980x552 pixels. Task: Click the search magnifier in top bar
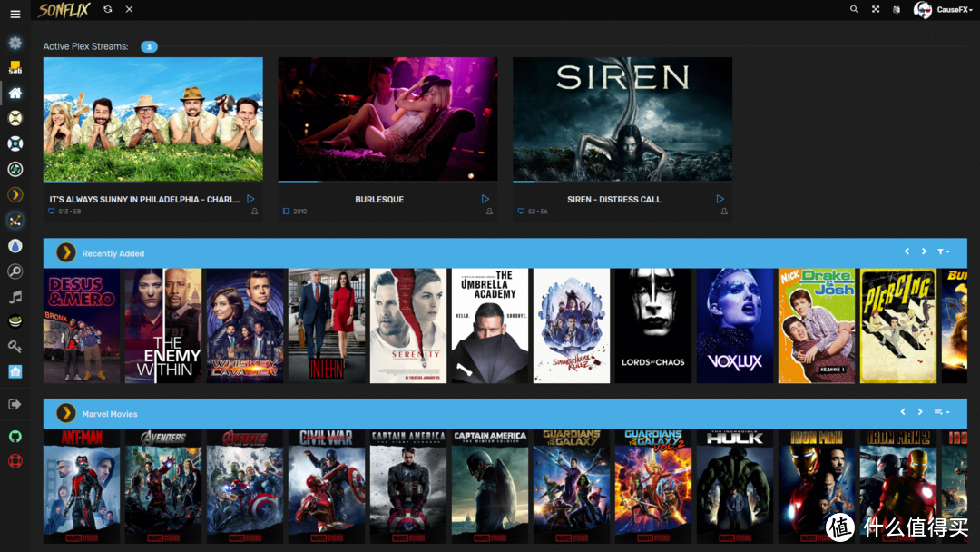coord(854,9)
